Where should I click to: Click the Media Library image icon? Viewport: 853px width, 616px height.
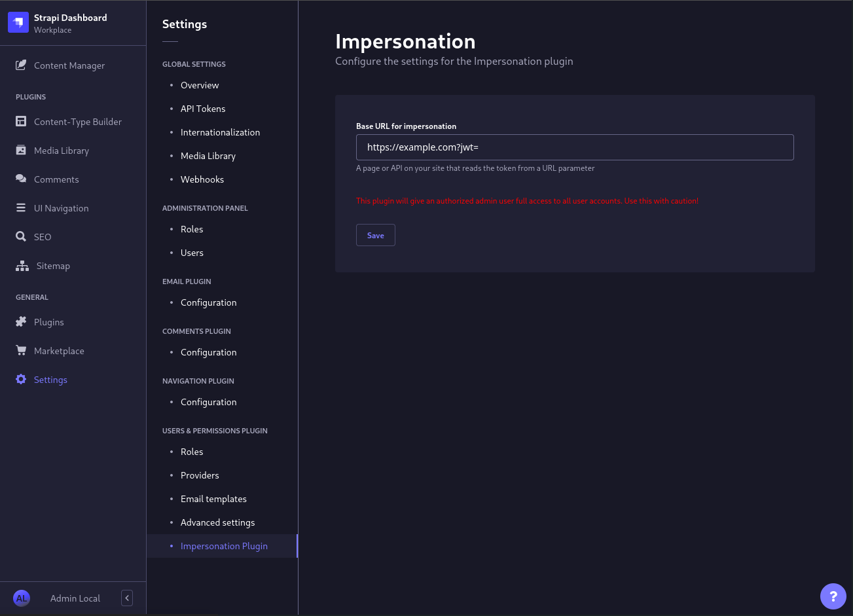(x=21, y=151)
